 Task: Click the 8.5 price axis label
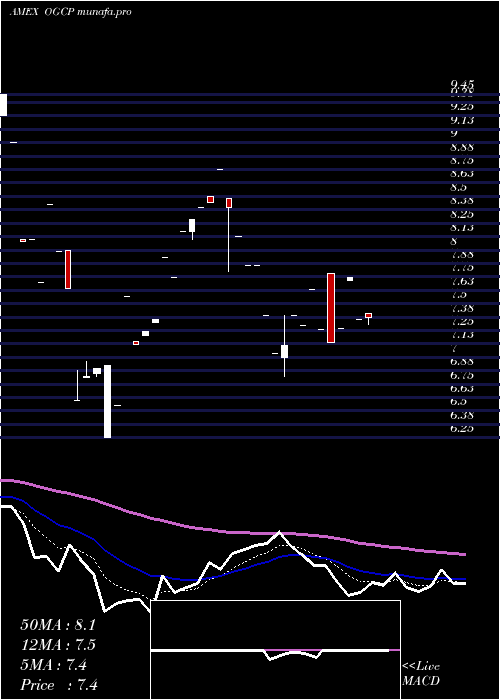[458, 187]
